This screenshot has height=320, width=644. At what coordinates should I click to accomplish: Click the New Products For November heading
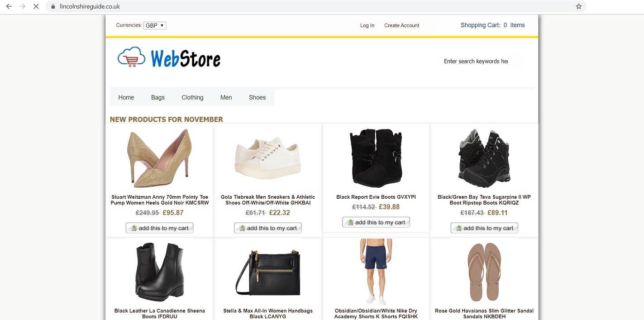(x=167, y=119)
